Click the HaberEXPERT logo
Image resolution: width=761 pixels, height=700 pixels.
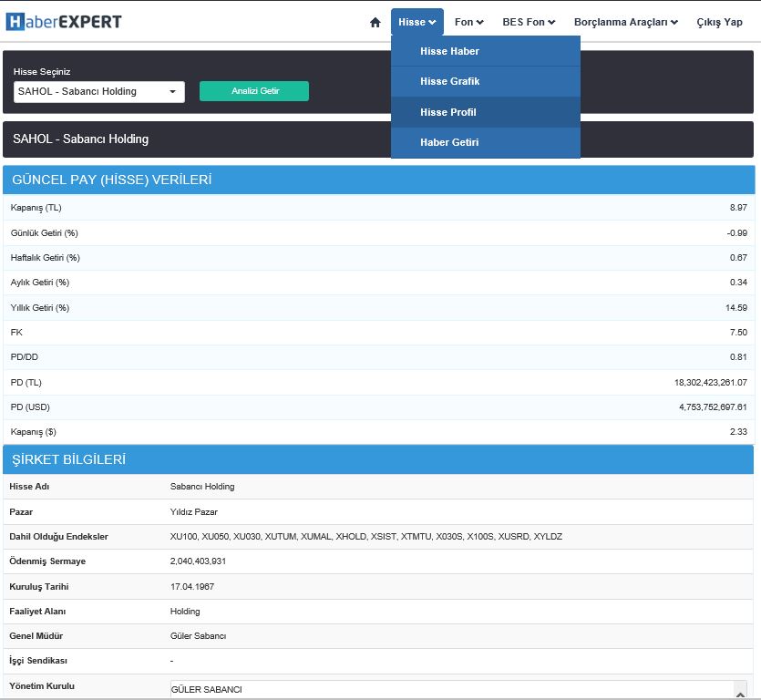(x=64, y=22)
